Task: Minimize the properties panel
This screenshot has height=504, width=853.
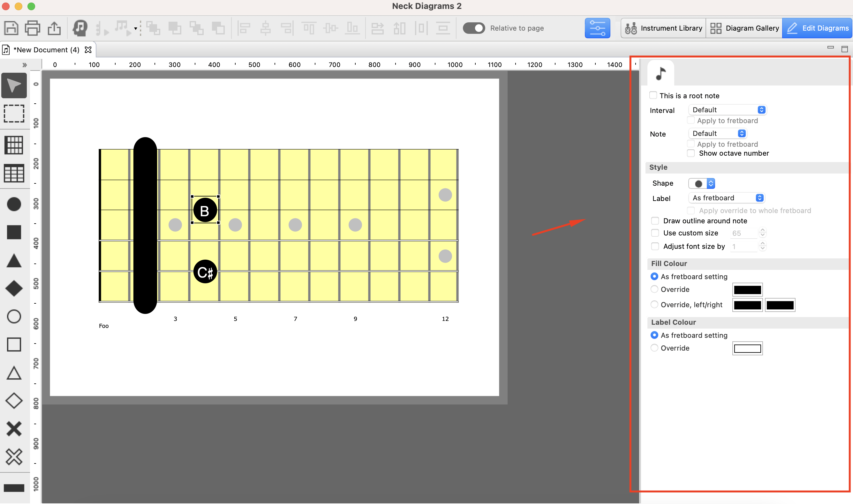Action: (831, 48)
